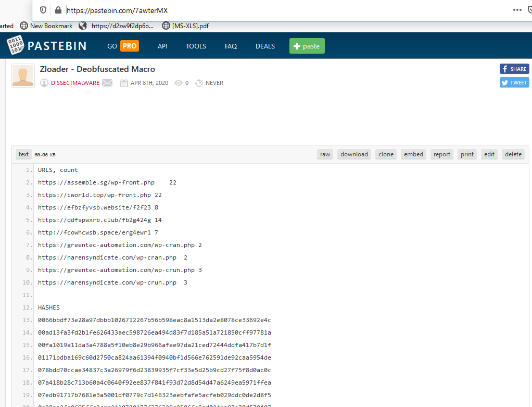View the raw paste
The image size is (532, 407).
(325, 154)
